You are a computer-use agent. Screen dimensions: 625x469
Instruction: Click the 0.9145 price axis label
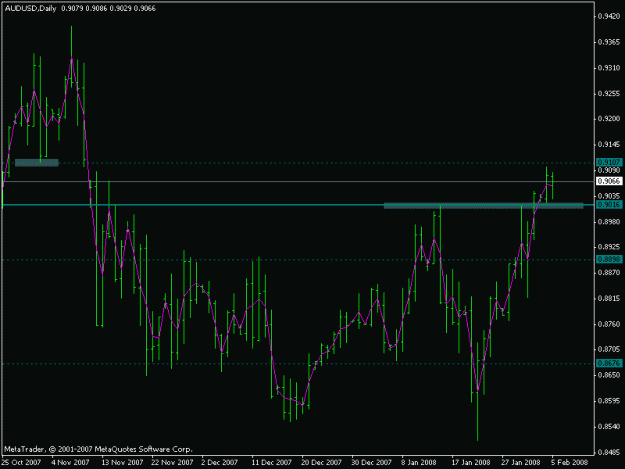tap(609, 145)
